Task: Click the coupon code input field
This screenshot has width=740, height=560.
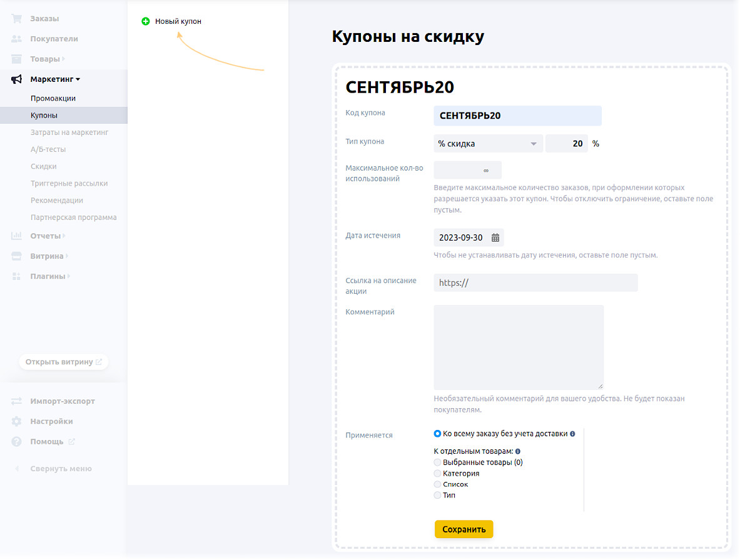Action: point(517,116)
